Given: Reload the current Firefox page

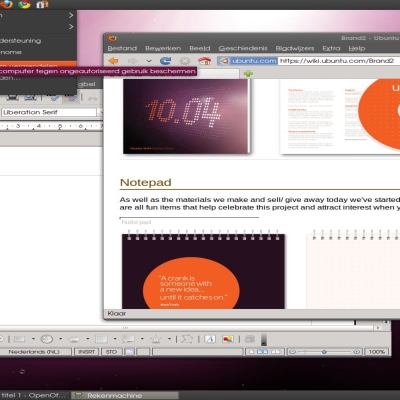Looking at the screenshot, I should (166, 61).
